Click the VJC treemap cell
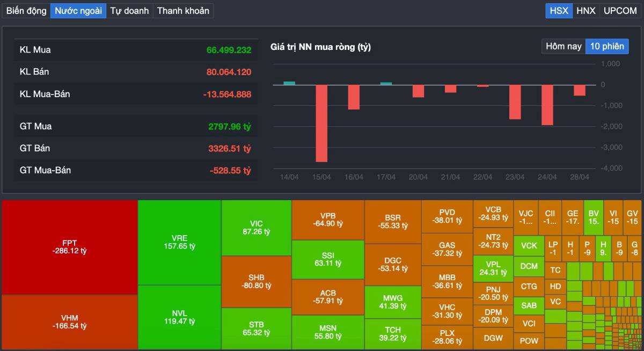 (x=526, y=217)
